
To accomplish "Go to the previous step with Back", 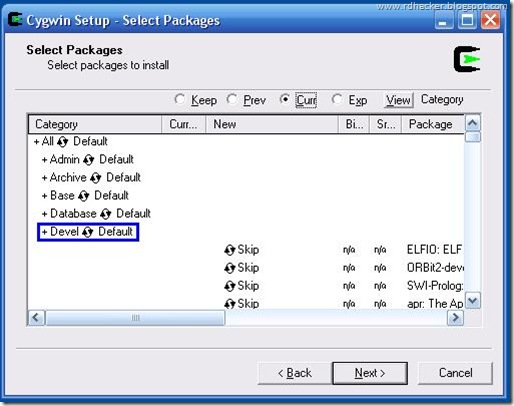I will tap(295, 373).
